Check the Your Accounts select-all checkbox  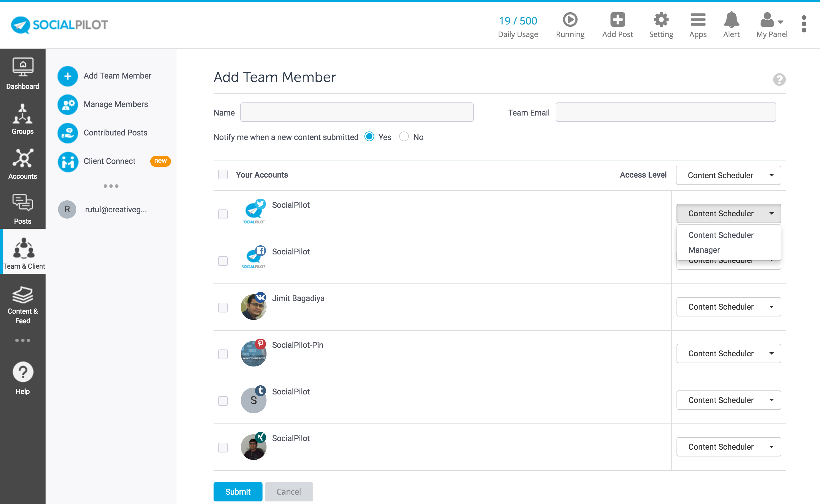(x=223, y=175)
